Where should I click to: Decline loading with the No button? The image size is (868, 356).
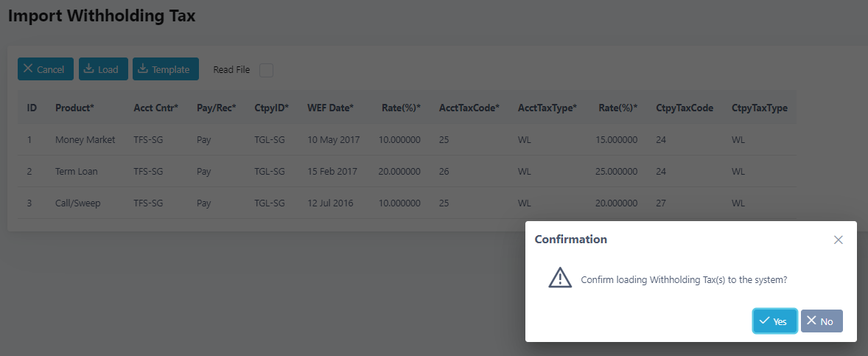pos(822,321)
